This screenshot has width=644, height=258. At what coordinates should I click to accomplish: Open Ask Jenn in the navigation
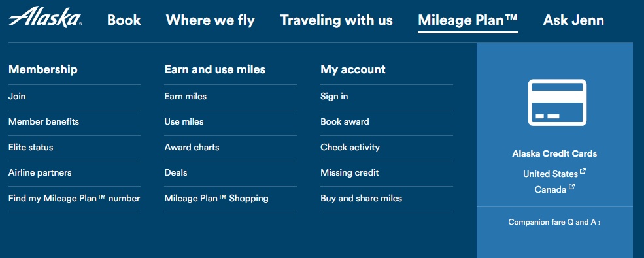coord(573,20)
